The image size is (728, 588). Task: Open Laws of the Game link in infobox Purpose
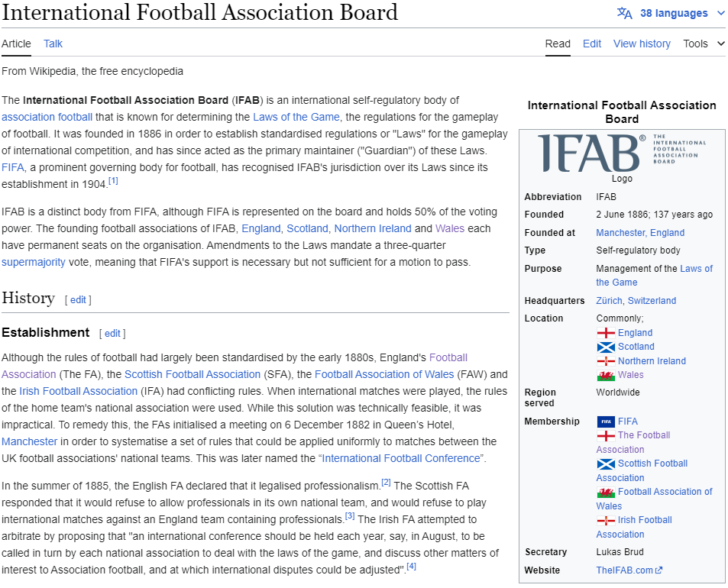(654, 275)
